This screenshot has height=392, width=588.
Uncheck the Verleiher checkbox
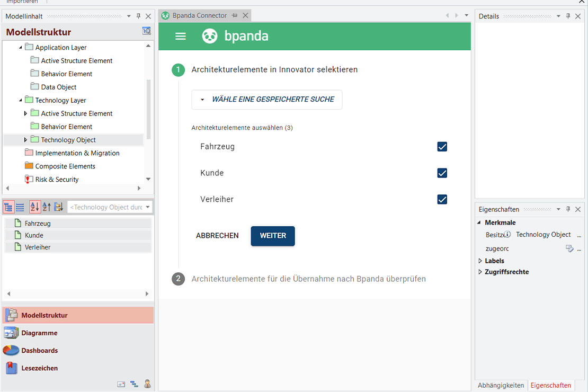click(x=442, y=199)
